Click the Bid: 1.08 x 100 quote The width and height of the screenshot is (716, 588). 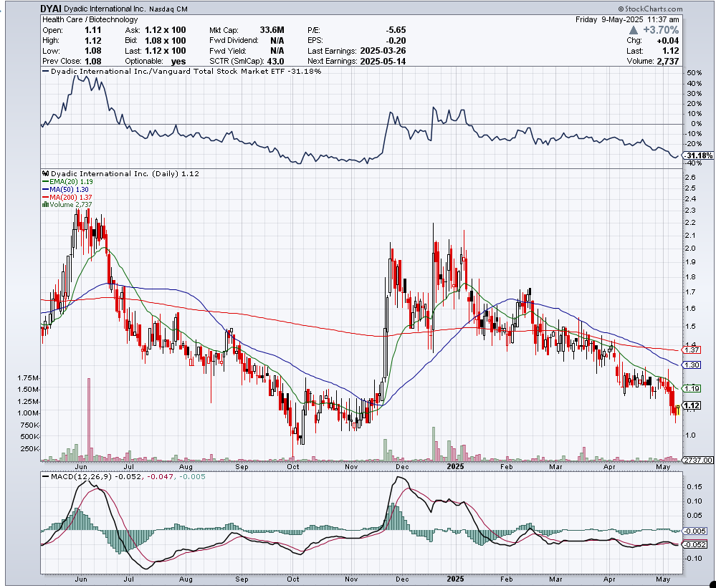pyautogui.click(x=156, y=41)
